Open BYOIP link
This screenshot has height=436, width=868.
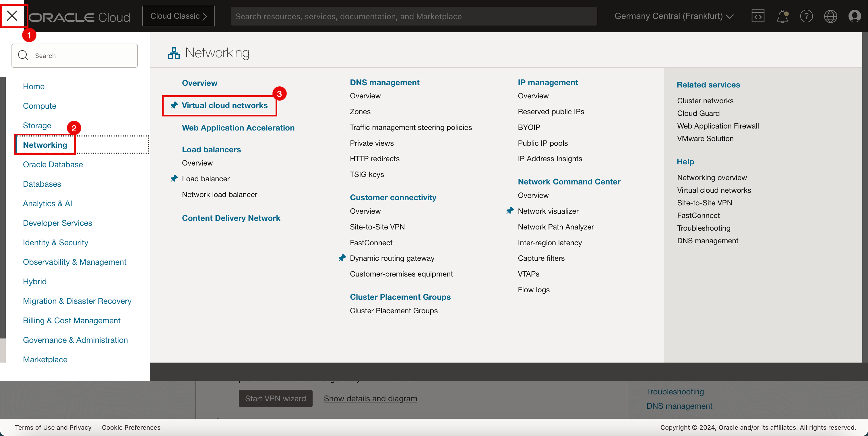click(x=529, y=127)
